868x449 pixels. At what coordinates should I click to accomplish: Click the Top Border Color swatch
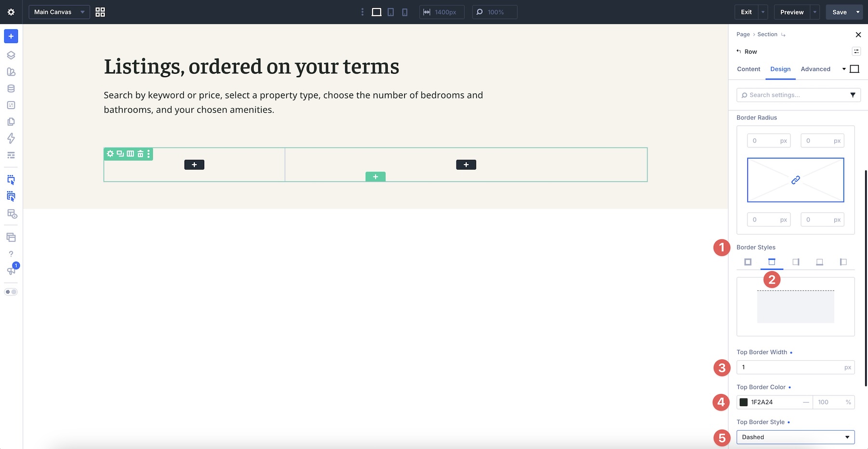click(744, 402)
